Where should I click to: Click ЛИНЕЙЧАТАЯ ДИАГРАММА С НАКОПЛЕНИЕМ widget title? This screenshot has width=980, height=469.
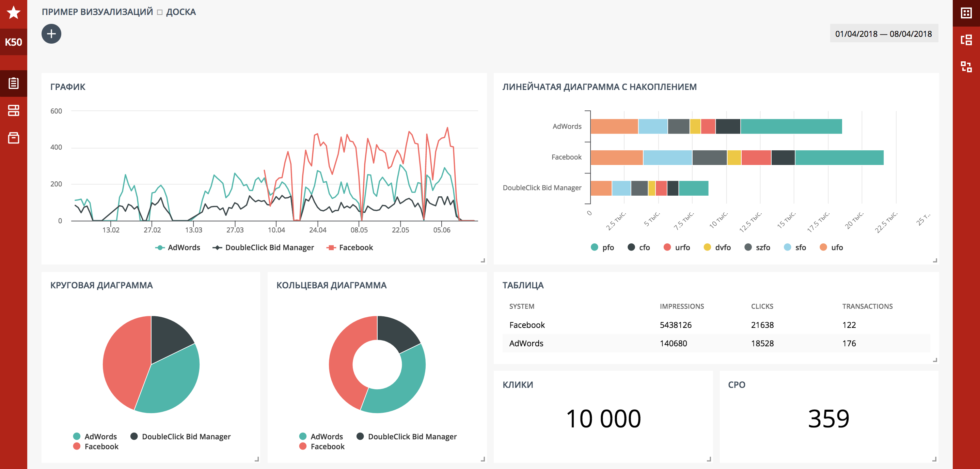tap(600, 87)
